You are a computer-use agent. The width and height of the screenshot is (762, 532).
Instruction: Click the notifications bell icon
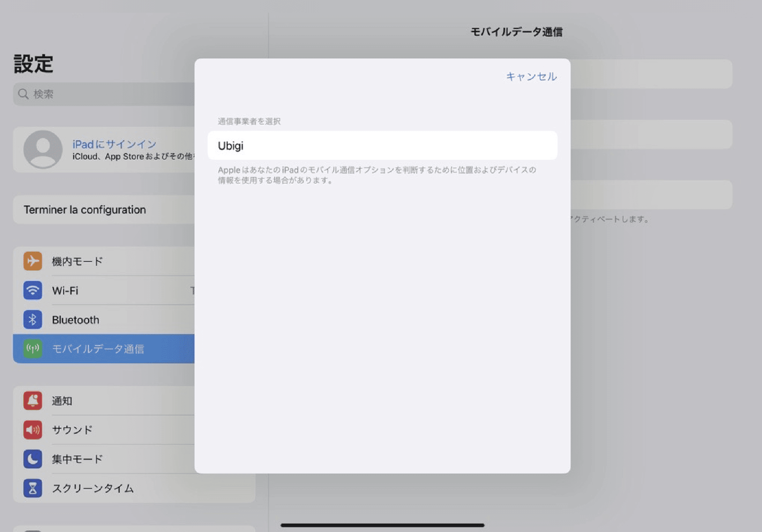point(33,401)
